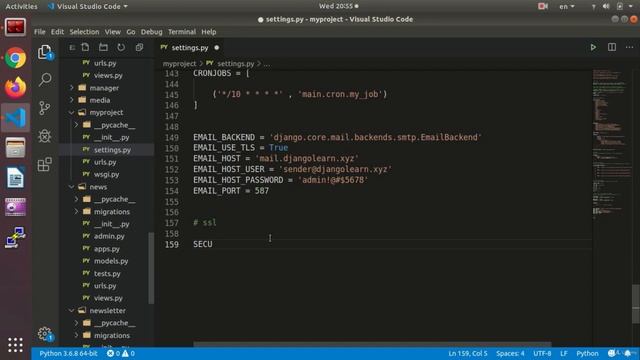Click UTF-8 encoding in status bar

coord(542,353)
